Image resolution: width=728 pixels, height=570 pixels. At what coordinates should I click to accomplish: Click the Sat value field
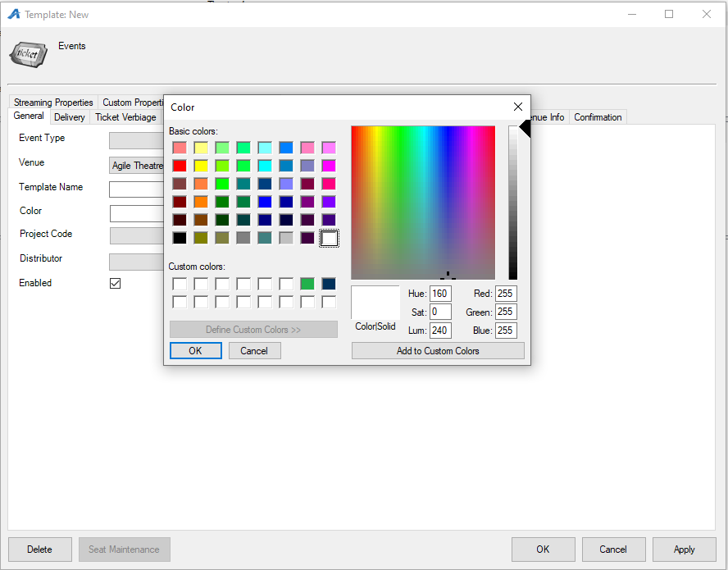pyautogui.click(x=440, y=312)
